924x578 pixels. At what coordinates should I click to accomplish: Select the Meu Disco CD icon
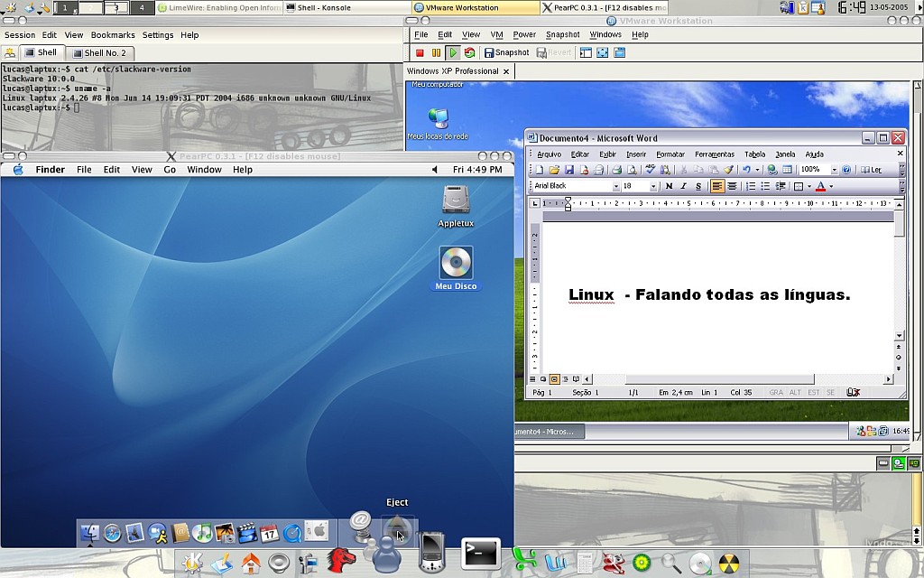pyautogui.click(x=456, y=268)
